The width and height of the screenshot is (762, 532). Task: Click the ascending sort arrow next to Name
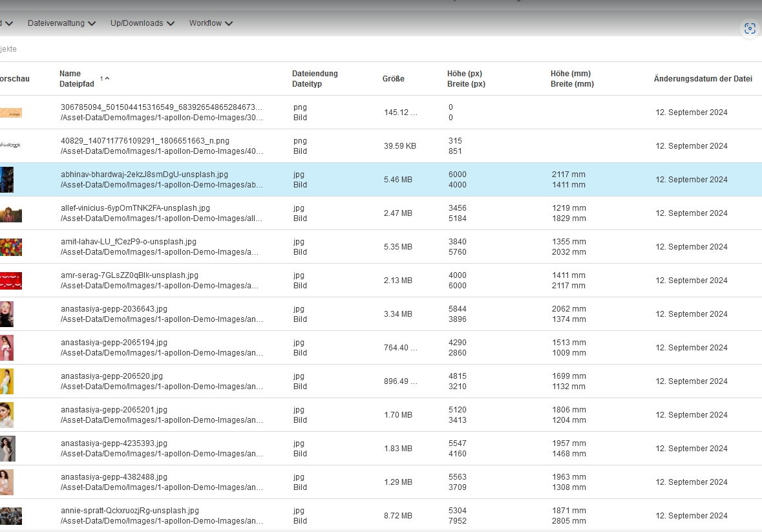click(x=107, y=78)
